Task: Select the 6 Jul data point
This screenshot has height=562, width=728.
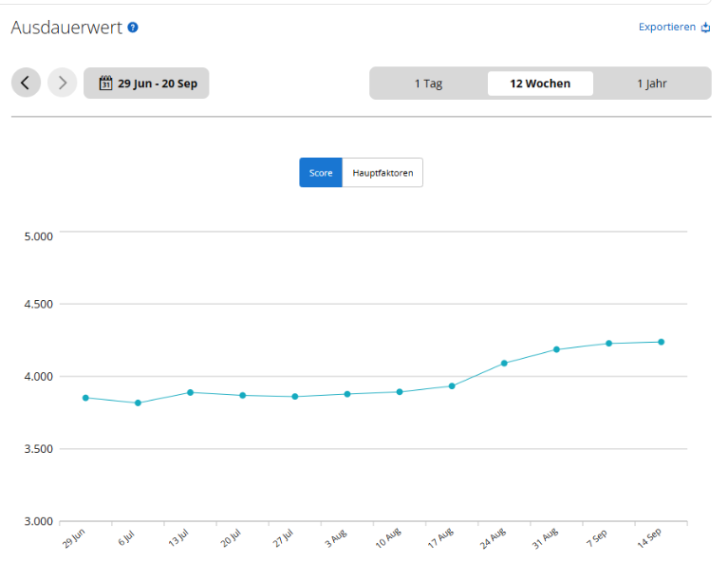Action: [x=138, y=403]
